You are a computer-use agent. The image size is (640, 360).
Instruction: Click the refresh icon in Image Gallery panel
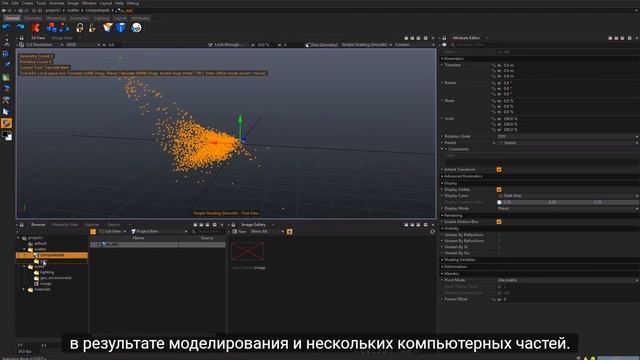coord(432,231)
